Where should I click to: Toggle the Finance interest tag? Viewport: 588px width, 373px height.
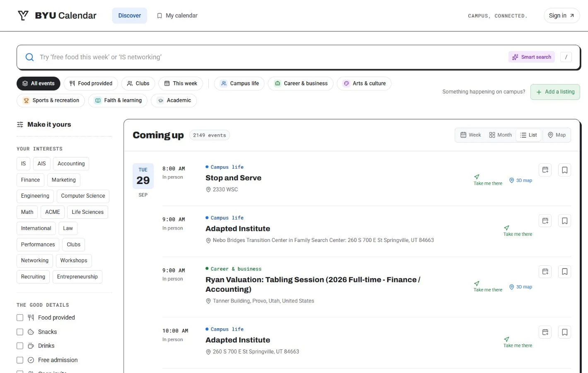point(31,180)
